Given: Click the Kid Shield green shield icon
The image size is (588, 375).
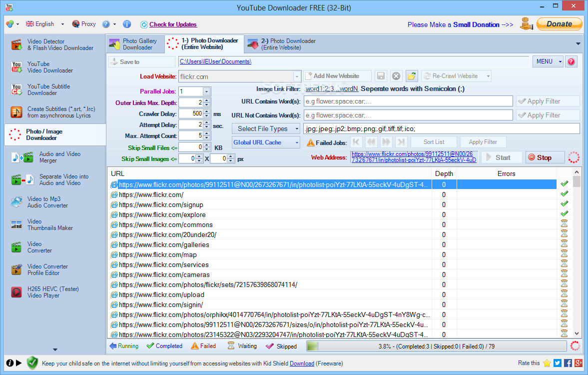Looking at the screenshot, I should (x=32, y=363).
